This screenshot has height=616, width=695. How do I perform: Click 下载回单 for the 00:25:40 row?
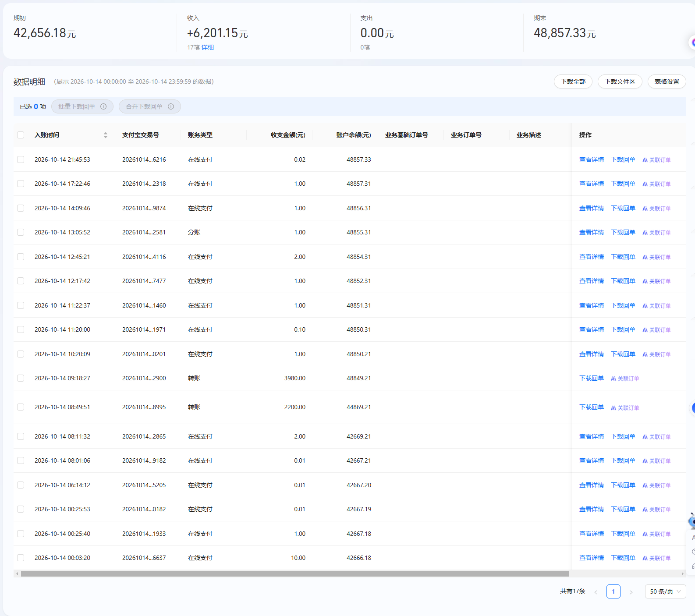pos(623,534)
